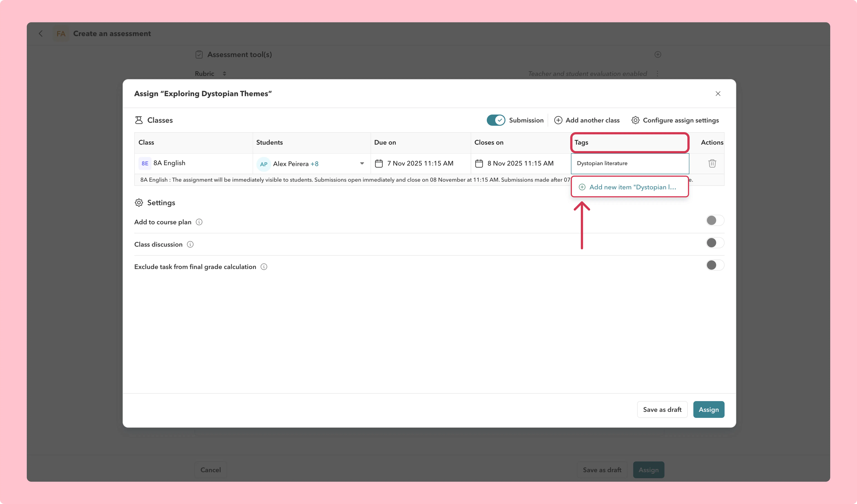Open Configure assign settings gear icon
Image resolution: width=857 pixels, height=504 pixels.
pyautogui.click(x=635, y=120)
